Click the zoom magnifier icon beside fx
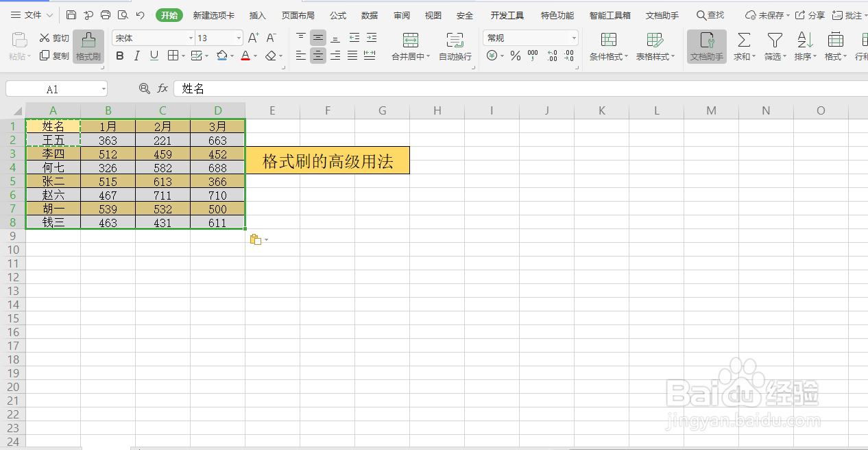868x450 pixels. click(144, 88)
